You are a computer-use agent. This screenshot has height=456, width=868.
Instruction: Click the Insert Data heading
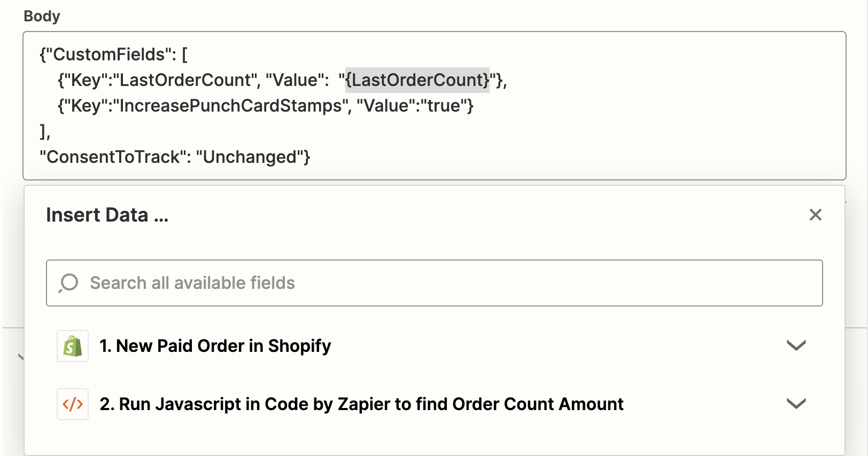[x=106, y=215]
